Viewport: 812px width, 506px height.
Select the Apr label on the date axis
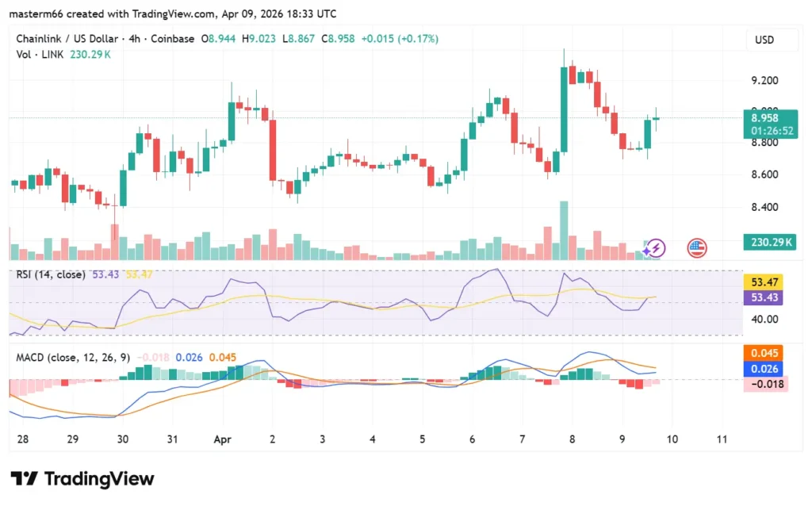(222, 439)
